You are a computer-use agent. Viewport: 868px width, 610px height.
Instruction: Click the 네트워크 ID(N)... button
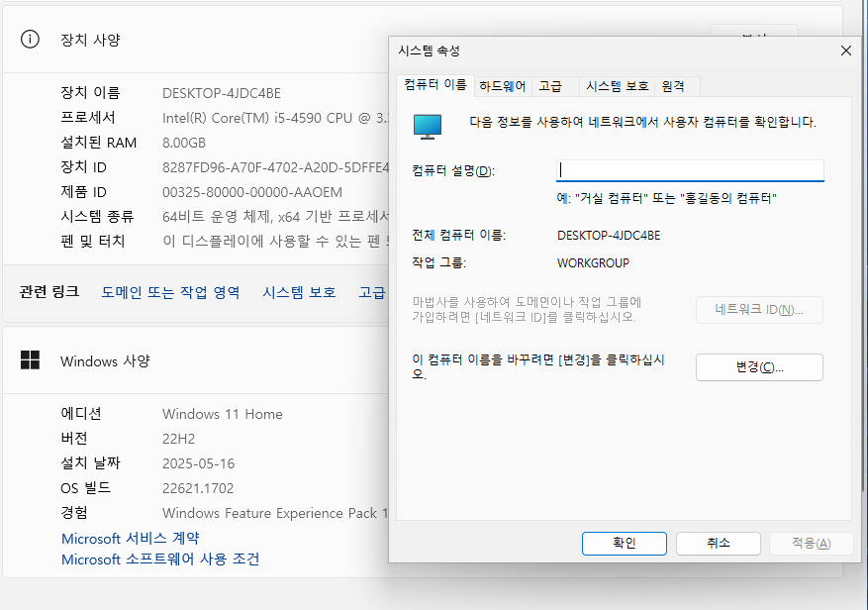(x=759, y=310)
